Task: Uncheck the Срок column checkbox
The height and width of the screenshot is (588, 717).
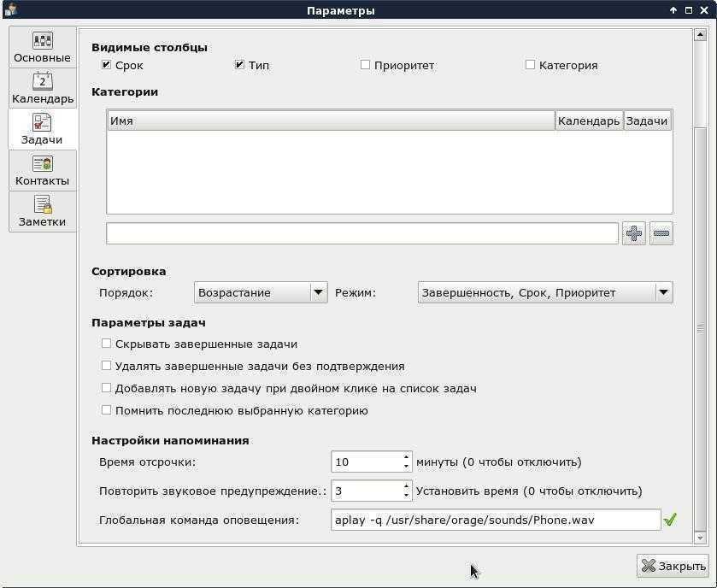Action: click(x=106, y=65)
